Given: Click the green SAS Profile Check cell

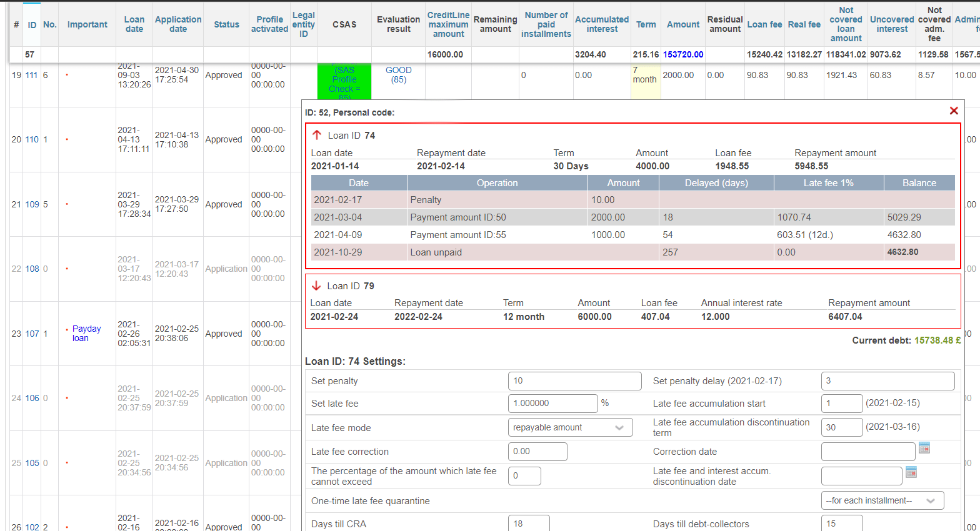Looking at the screenshot, I should click(x=344, y=81).
